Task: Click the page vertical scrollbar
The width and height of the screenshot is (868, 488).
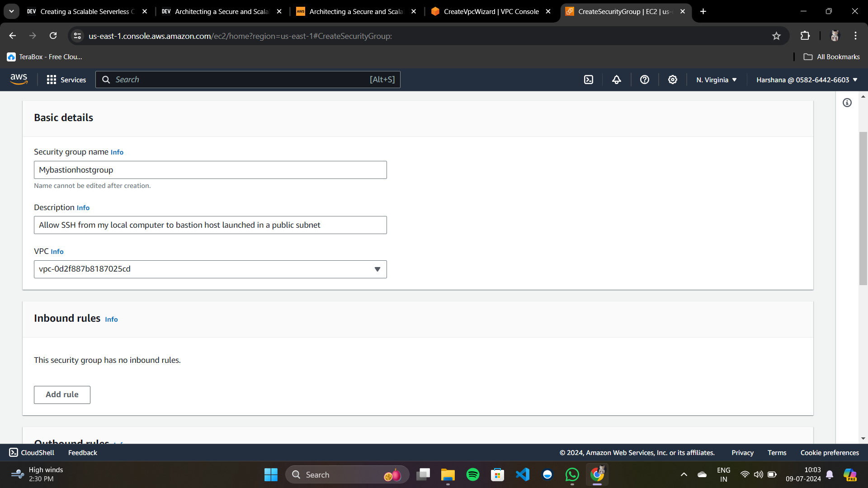Action: [863, 208]
